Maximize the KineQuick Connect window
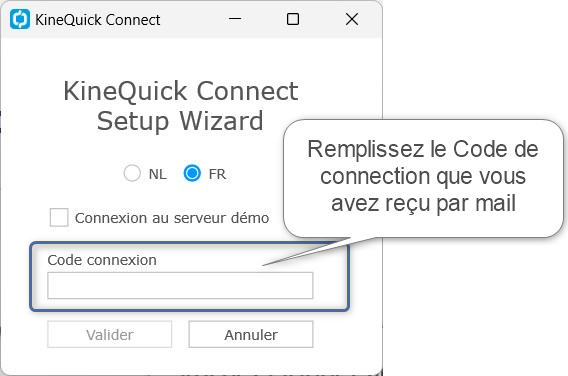The width and height of the screenshot is (568, 376). pos(293,19)
